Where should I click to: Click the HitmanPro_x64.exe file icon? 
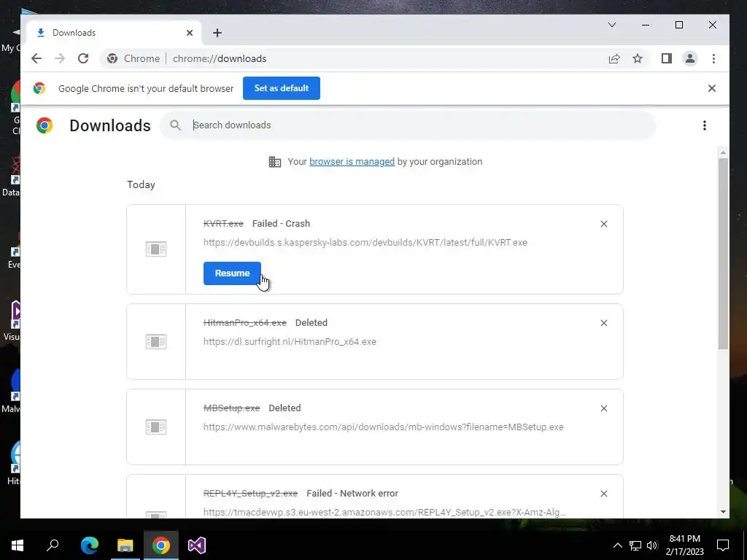(x=156, y=341)
